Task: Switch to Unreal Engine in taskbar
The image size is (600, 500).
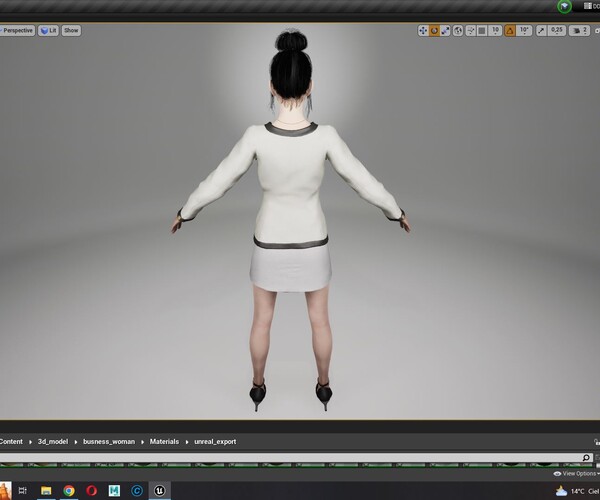Action: [x=160, y=490]
